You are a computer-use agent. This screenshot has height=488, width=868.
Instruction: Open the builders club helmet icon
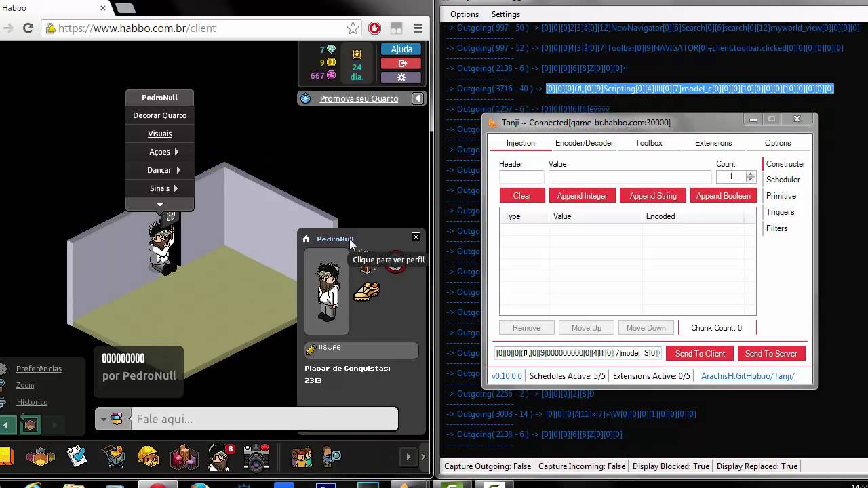coord(149,457)
